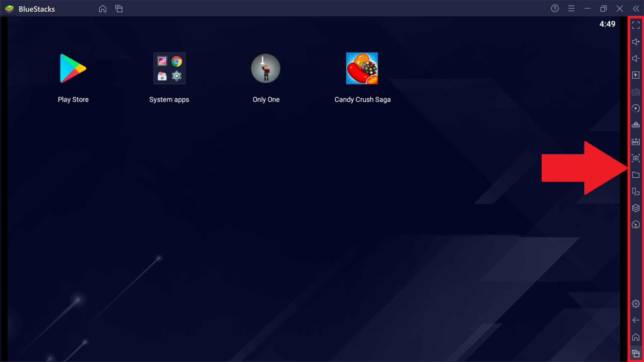
Task: Open the System apps folder
Action: [x=169, y=68]
